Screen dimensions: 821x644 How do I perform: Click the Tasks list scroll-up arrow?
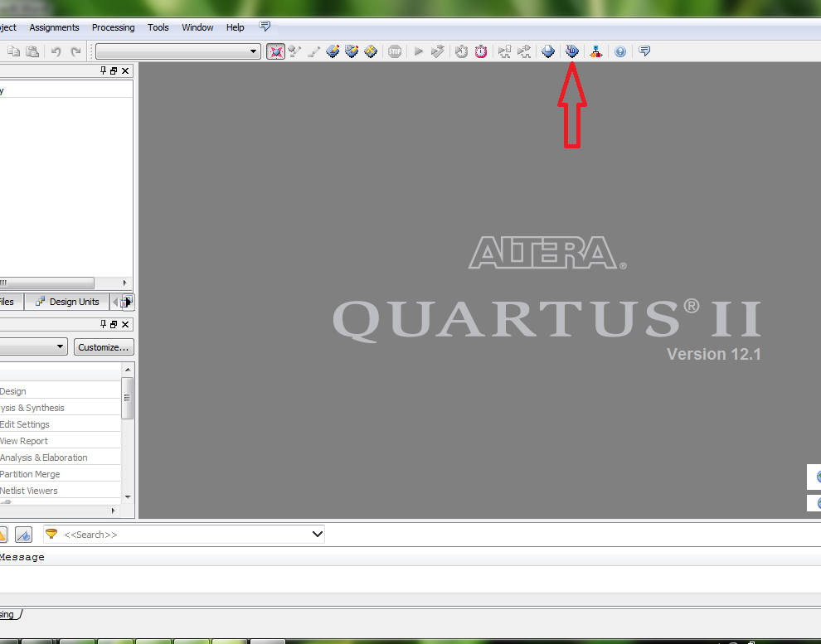[x=127, y=370]
